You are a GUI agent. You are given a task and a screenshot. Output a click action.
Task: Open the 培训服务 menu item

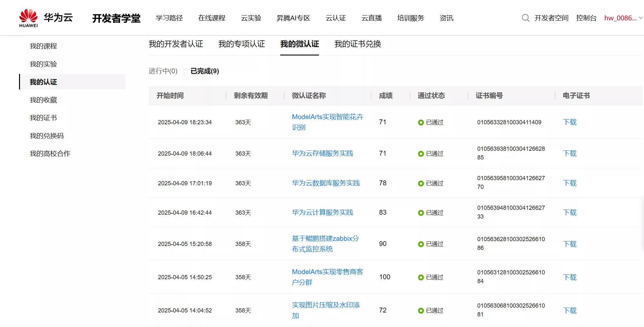coord(411,18)
